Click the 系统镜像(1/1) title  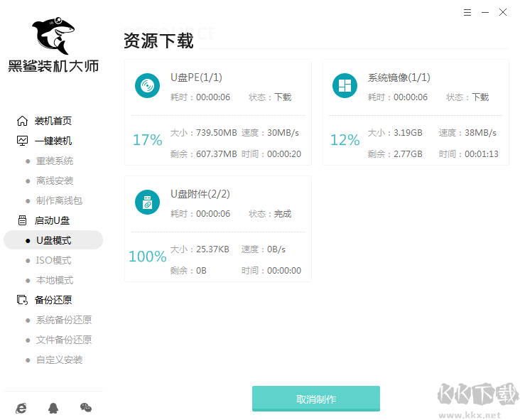(399, 77)
